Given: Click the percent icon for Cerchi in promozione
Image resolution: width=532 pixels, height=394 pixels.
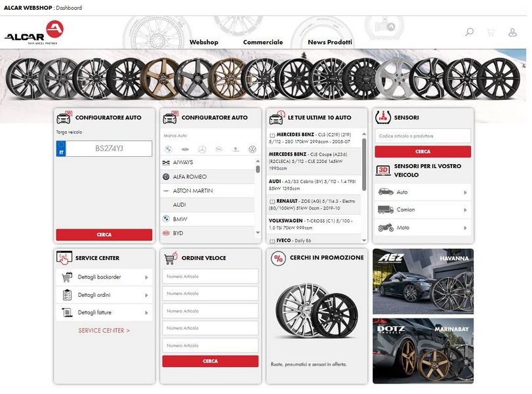Looking at the screenshot, I should 278,259.
